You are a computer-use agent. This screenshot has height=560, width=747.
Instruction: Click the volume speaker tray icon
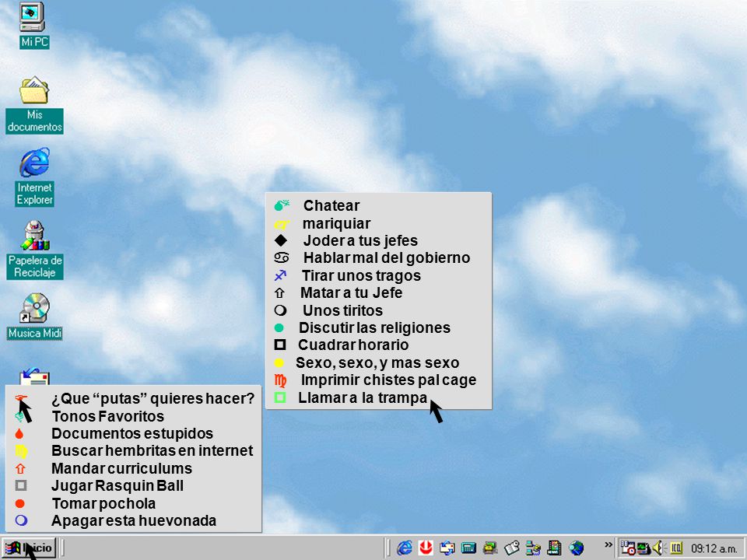coord(658,548)
